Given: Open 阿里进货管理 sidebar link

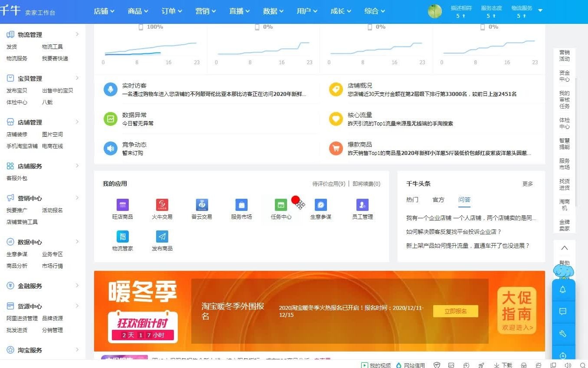Looking at the screenshot, I should (22, 319).
